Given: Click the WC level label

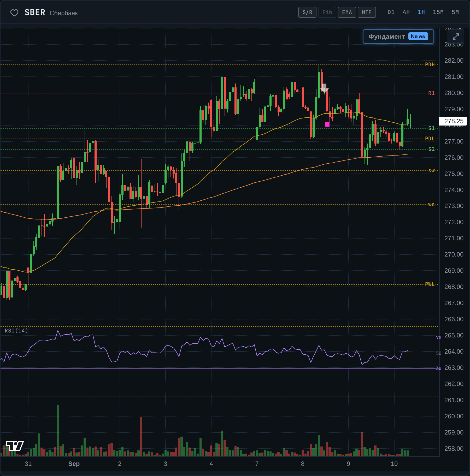Looking at the screenshot, I should coord(431,205).
